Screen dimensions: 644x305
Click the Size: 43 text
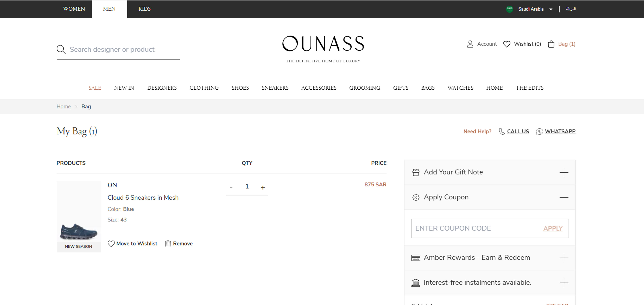tap(117, 220)
